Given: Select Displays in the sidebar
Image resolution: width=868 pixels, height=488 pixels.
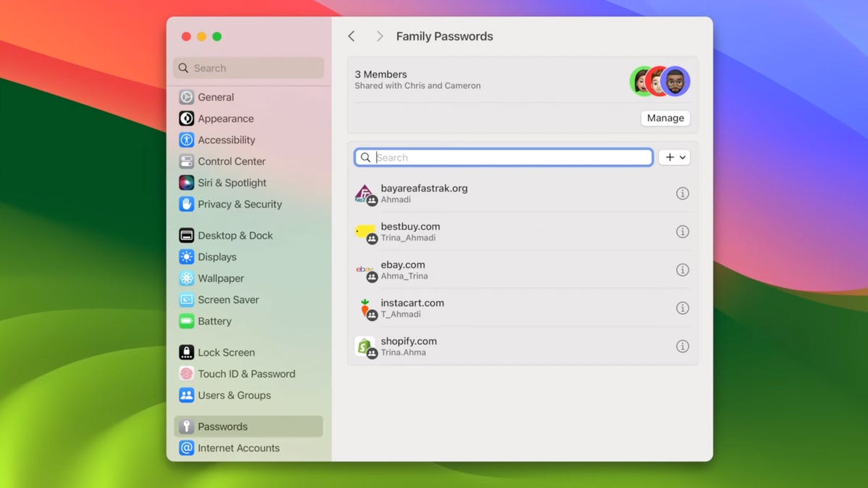Looking at the screenshot, I should pos(187,257).
